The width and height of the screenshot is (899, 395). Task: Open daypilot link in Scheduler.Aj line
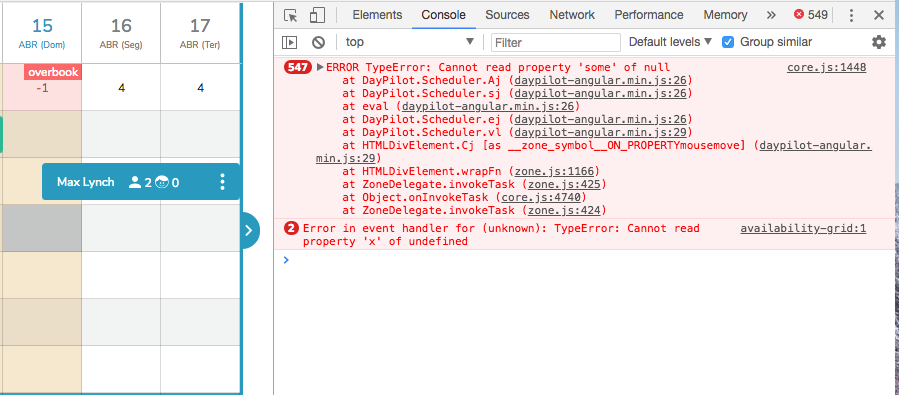[x=600, y=80]
